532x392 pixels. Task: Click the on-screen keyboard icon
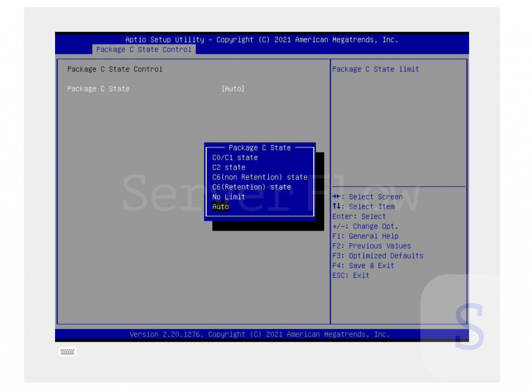[68, 352]
